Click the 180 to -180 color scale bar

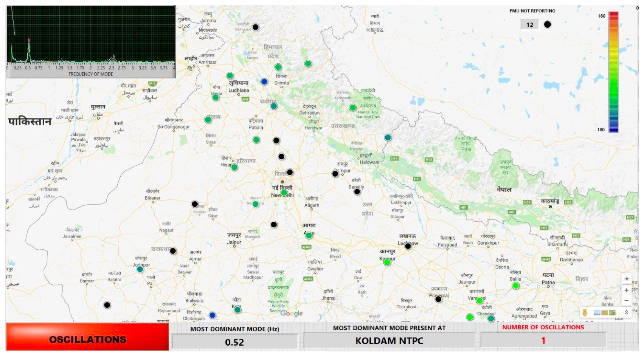tap(613, 72)
